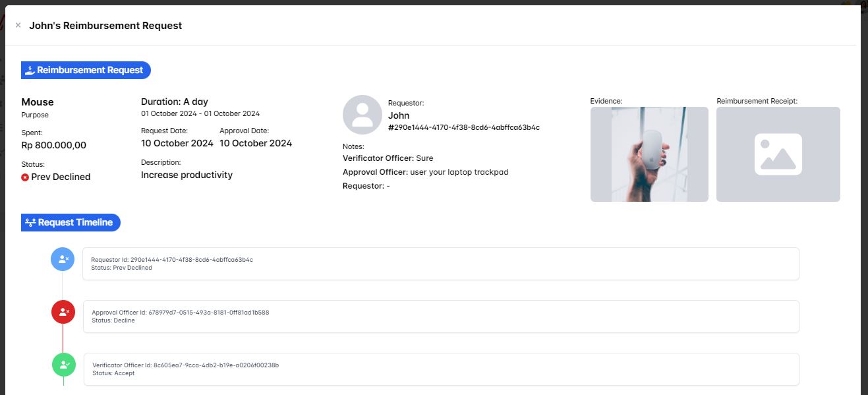This screenshot has width=868, height=395.
Task: Click the requestor ID hash under John
Action: pyautogui.click(x=463, y=128)
